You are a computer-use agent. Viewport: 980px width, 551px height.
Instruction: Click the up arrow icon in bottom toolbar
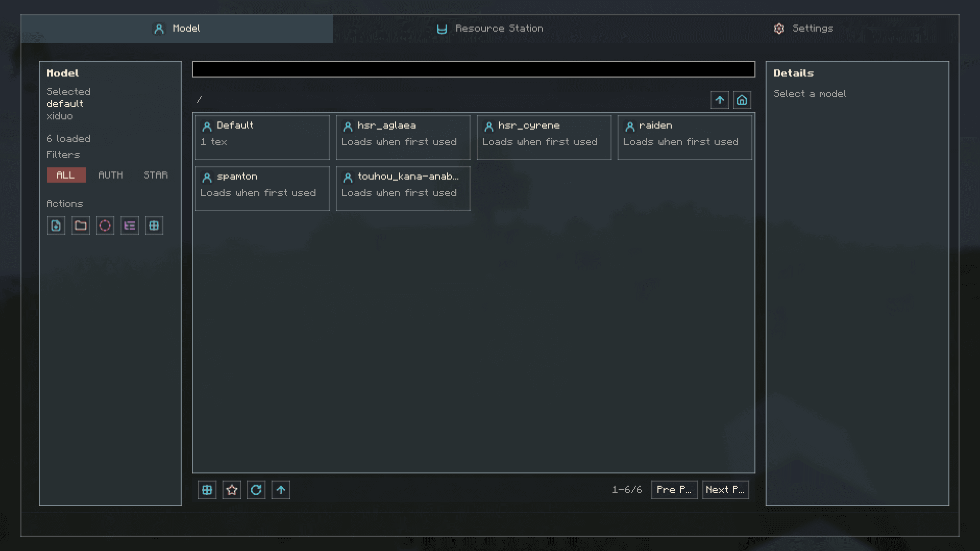(281, 490)
